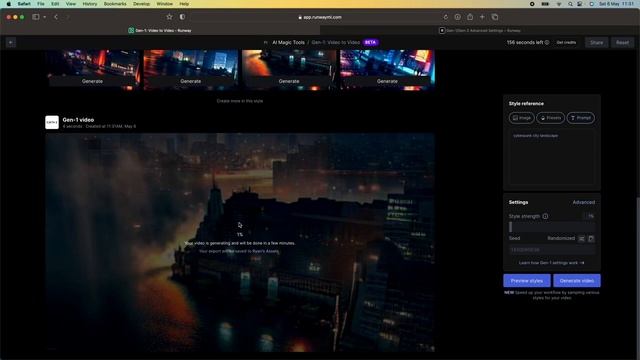Switch to Gen-1 Advanced Settings tab
The image size is (640, 360).
(480, 30)
